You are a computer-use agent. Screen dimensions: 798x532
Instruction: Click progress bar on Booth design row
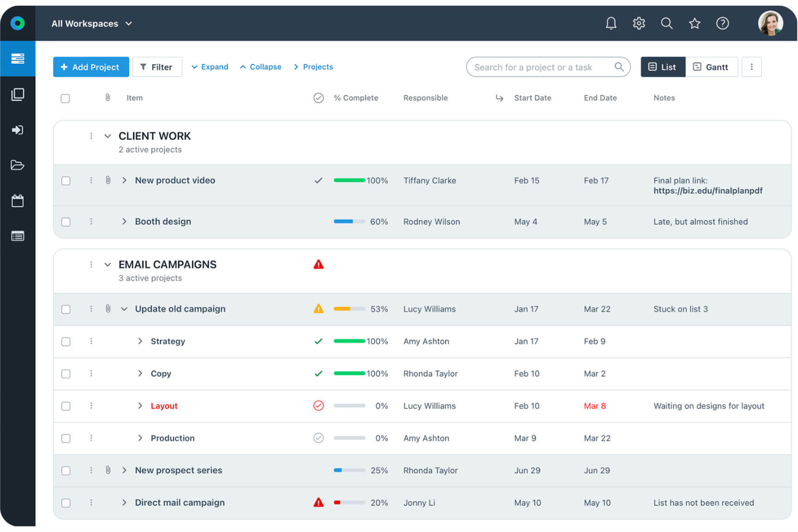point(349,222)
